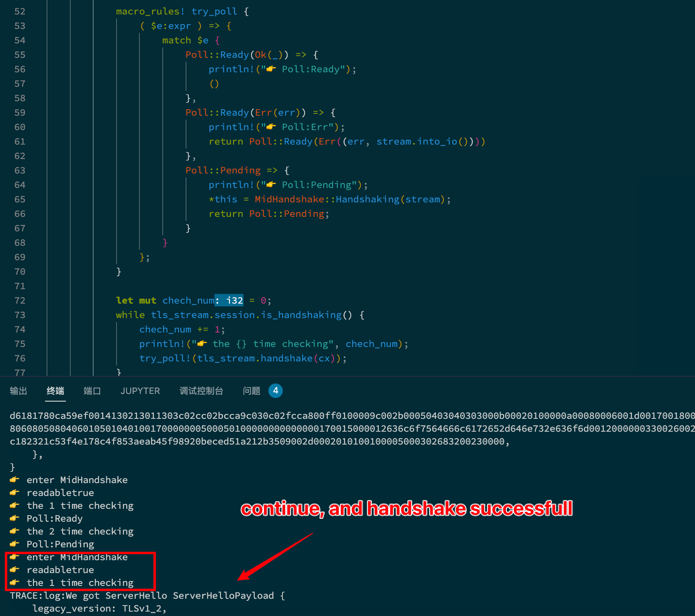The width and height of the screenshot is (695, 616).
Task: Click 'chech_num' variable on line 72
Action: [188, 300]
